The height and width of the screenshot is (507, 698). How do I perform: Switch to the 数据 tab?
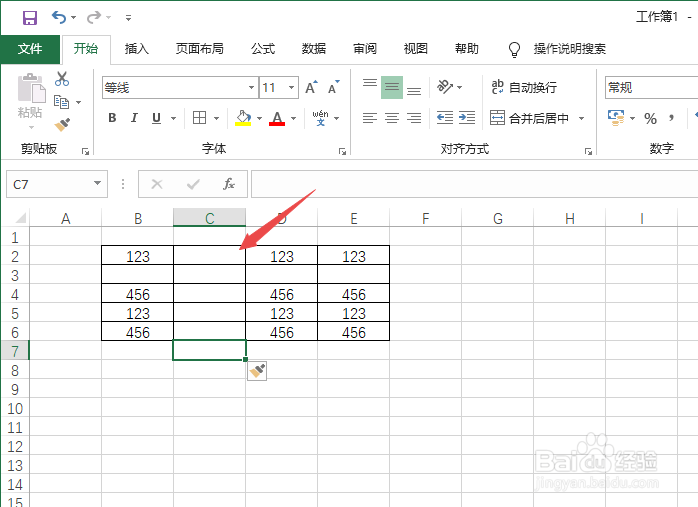click(314, 49)
